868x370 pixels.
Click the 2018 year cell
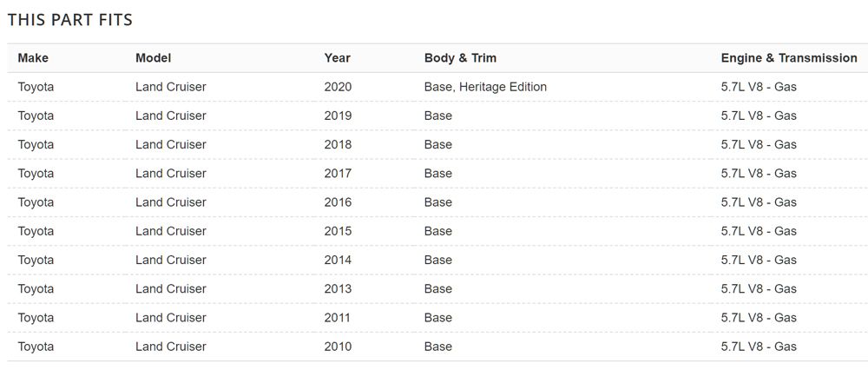click(x=338, y=144)
